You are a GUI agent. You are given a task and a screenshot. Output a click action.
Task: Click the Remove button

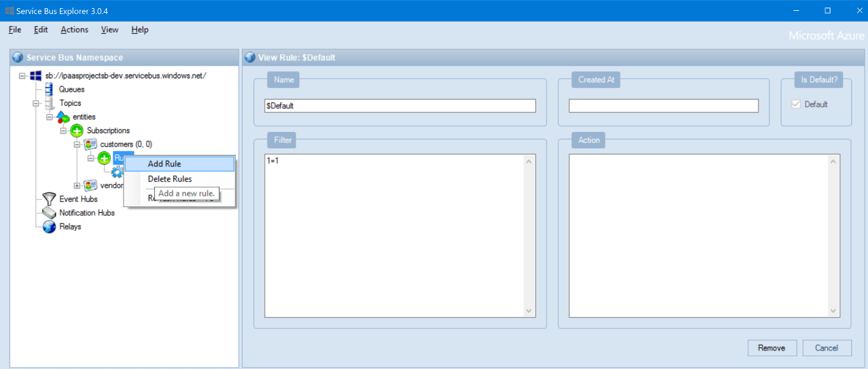(771, 348)
